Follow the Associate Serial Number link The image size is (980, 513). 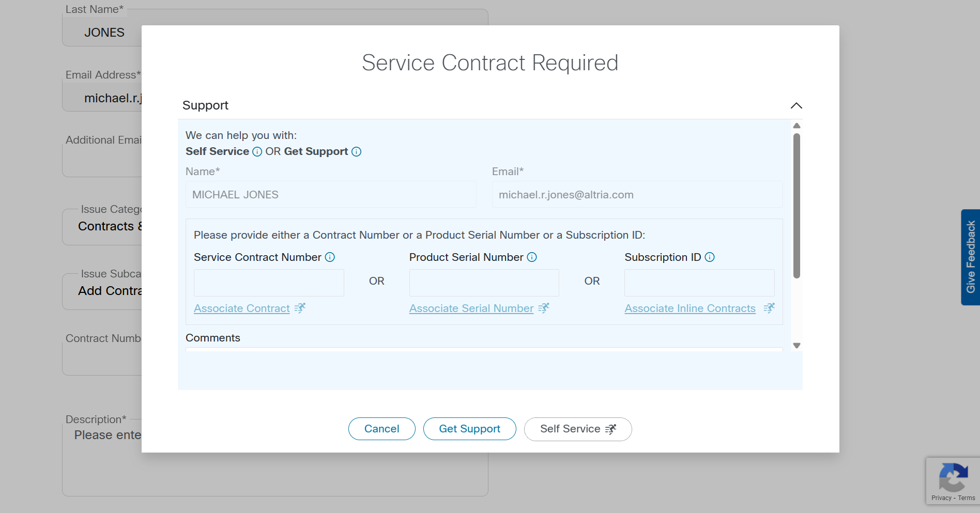click(x=471, y=308)
